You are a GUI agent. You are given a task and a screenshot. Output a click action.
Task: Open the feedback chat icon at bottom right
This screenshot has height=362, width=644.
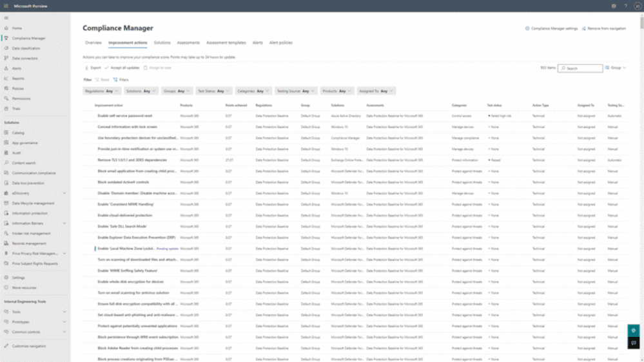coord(633,343)
